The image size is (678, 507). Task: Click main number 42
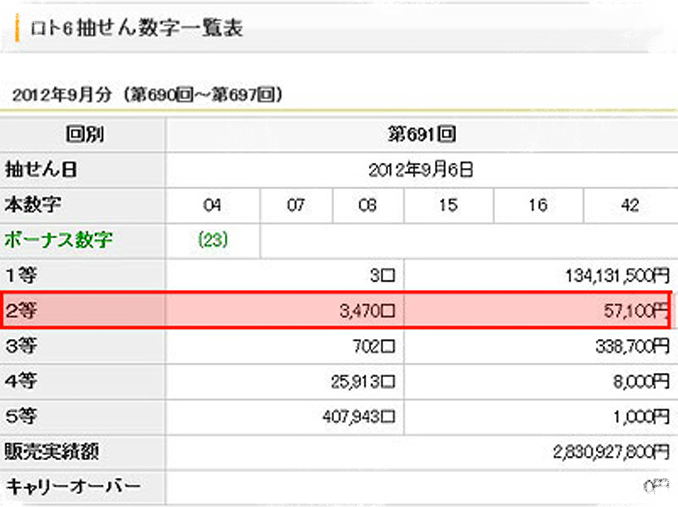click(x=630, y=205)
